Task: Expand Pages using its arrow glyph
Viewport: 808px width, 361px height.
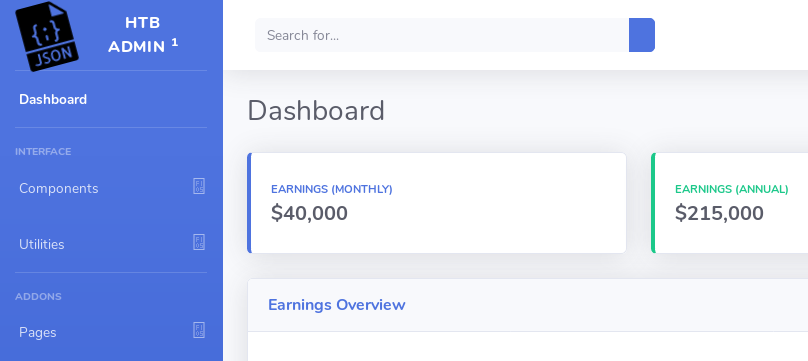Action: 199,330
